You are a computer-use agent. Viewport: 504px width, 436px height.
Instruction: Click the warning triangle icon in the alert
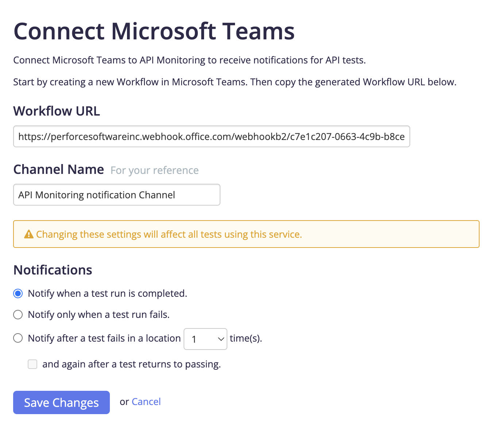tap(28, 234)
